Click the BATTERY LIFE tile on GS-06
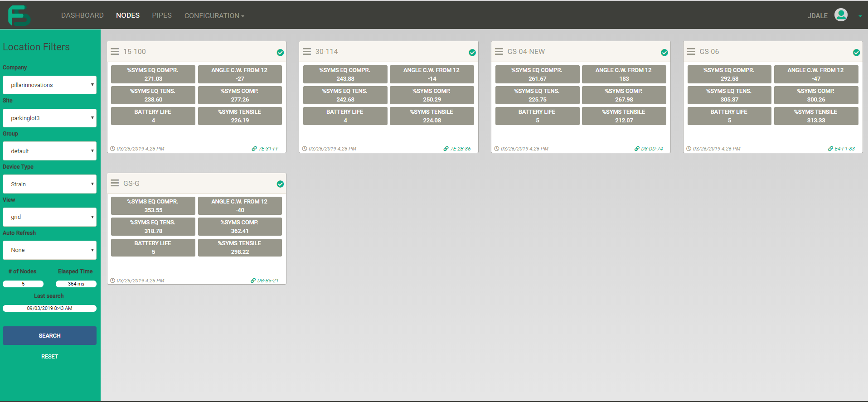Image resolution: width=868 pixels, height=402 pixels. coord(729,116)
